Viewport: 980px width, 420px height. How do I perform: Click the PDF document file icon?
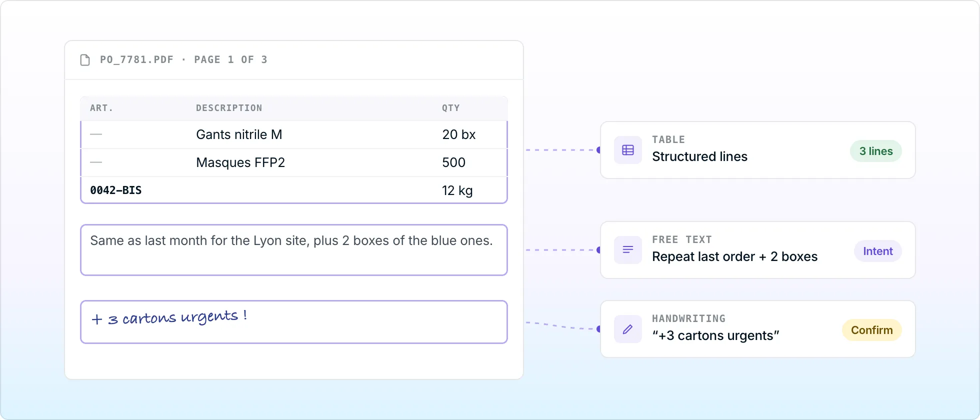[x=85, y=60]
